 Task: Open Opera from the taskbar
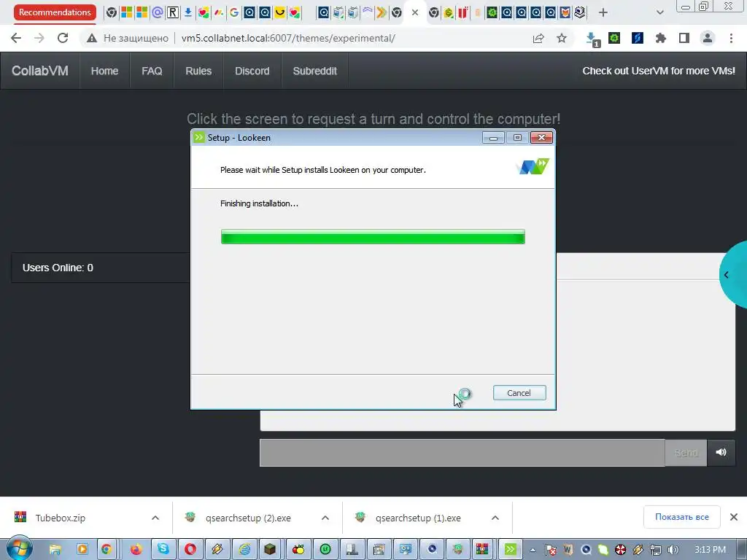[x=190, y=550]
